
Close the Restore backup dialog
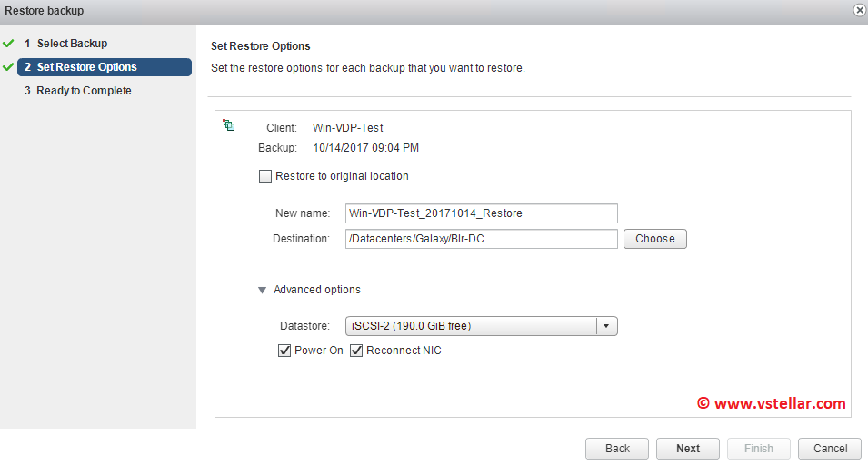pyautogui.click(x=859, y=10)
